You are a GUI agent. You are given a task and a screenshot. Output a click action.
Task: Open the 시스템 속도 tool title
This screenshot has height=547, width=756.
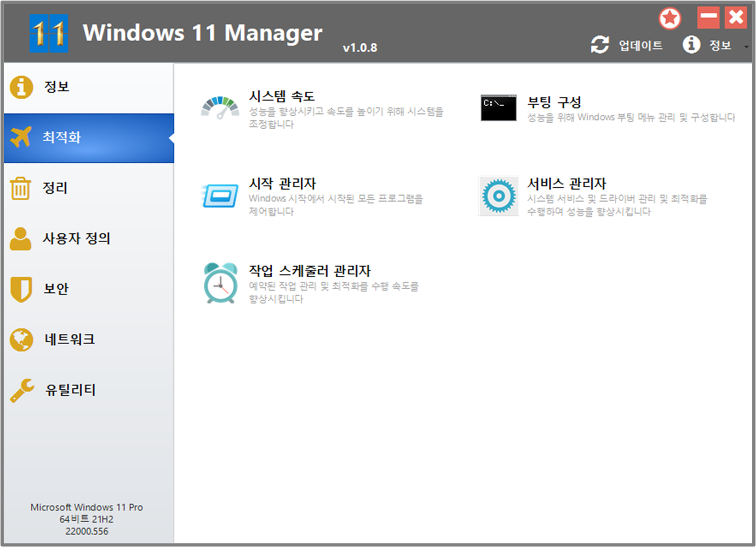(x=282, y=96)
